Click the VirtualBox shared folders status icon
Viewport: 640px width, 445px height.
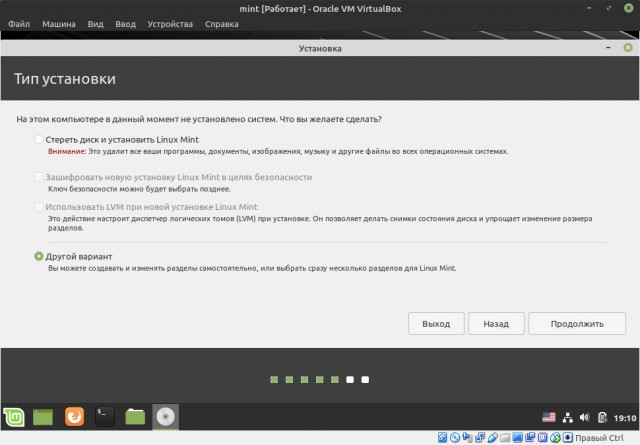(505, 438)
